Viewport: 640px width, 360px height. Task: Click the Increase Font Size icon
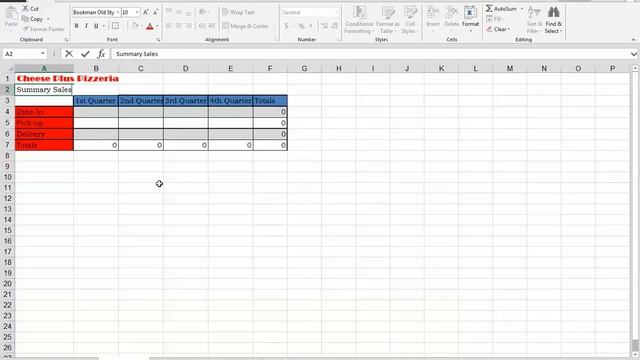click(x=146, y=12)
